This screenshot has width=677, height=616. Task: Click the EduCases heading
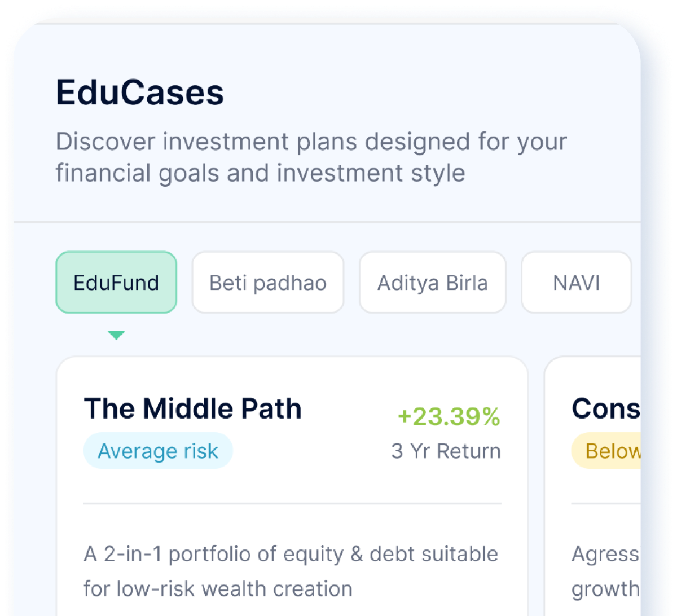(x=139, y=93)
